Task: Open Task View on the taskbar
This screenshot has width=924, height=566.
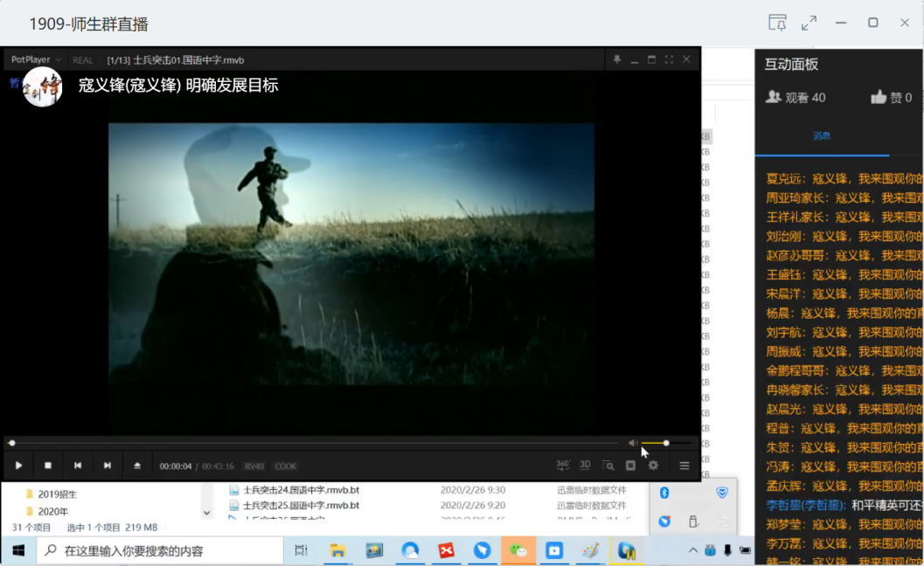Action: [301, 550]
